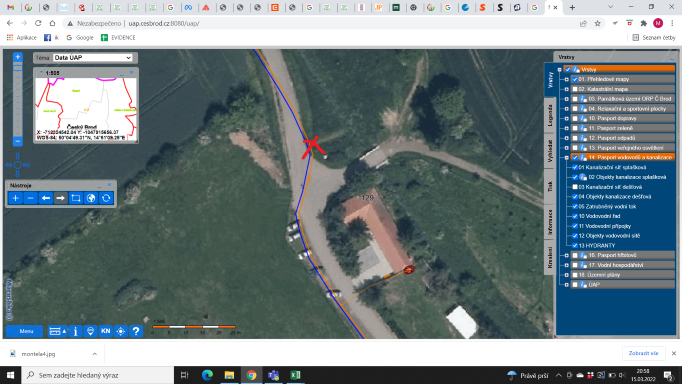Click the Zobrazit vše downloads button
682x384 pixels.
click(x=643, y=353)
